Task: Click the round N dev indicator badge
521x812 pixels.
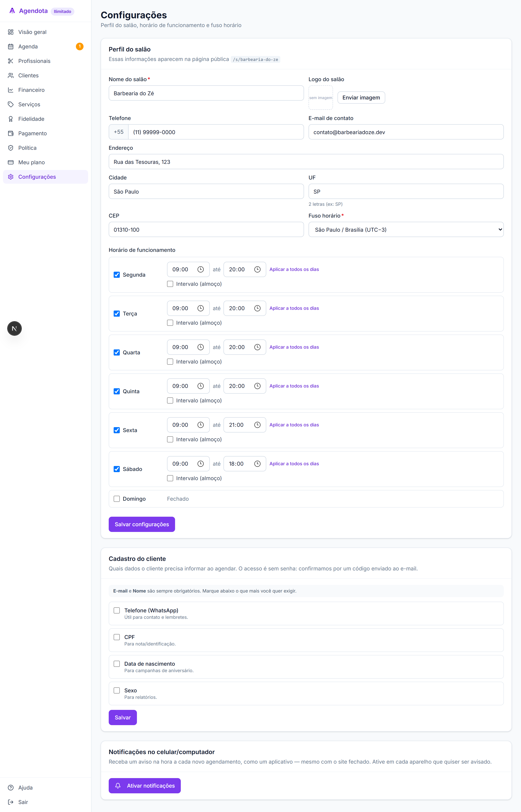Action: click(x=14, y=328)
